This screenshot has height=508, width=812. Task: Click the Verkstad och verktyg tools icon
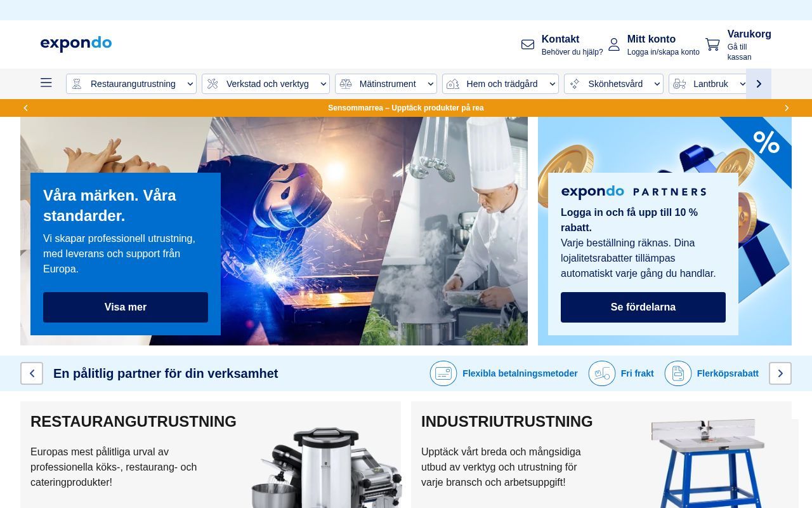213,84
